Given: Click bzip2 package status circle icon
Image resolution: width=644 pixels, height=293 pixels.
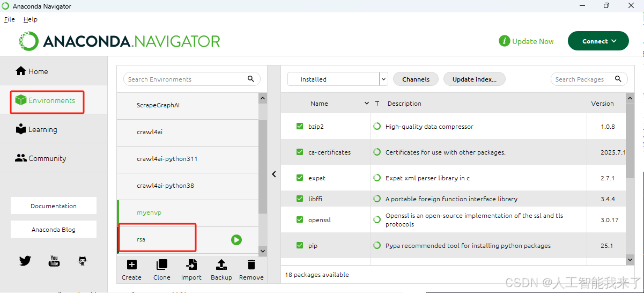Looking at the screenshot, I should point(377,127).
